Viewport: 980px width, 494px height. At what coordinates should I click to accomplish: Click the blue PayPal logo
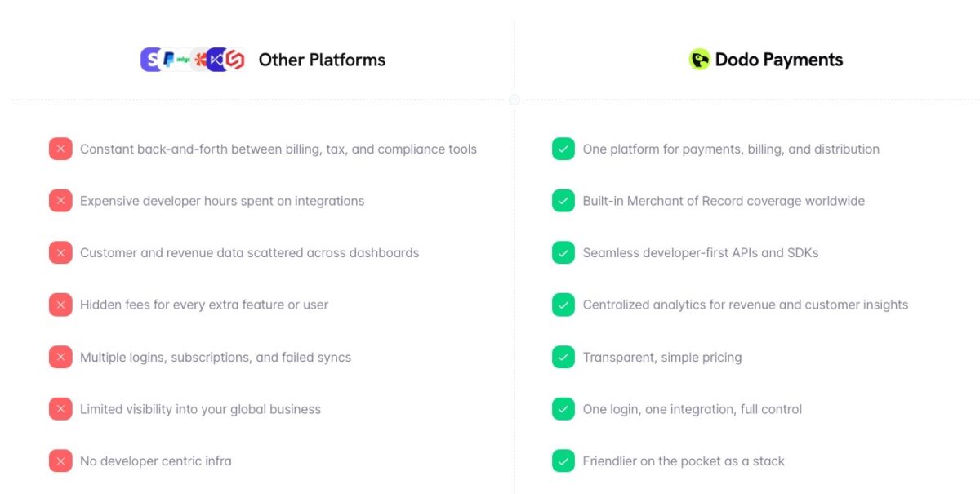pos(169,60)
